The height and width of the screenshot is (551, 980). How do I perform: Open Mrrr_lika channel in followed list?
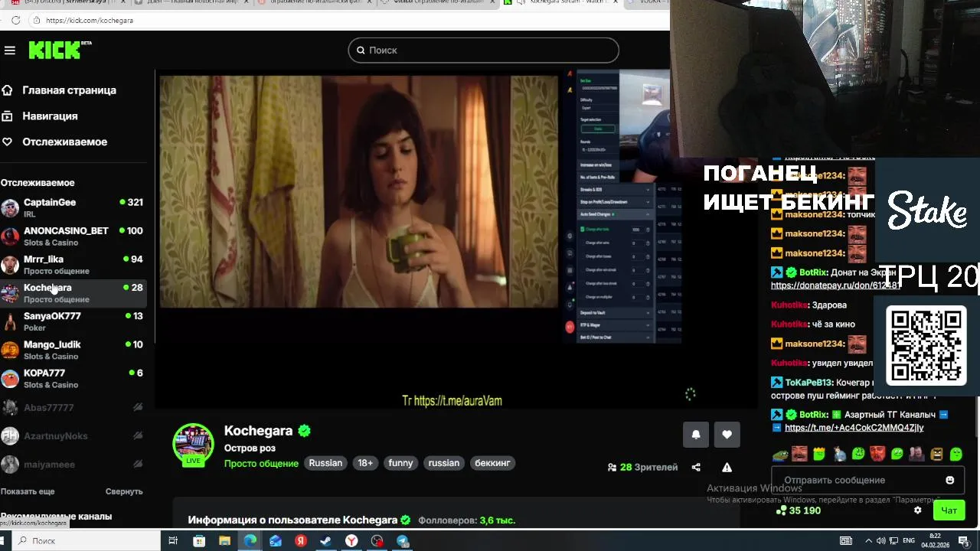(x=73, y=265)
